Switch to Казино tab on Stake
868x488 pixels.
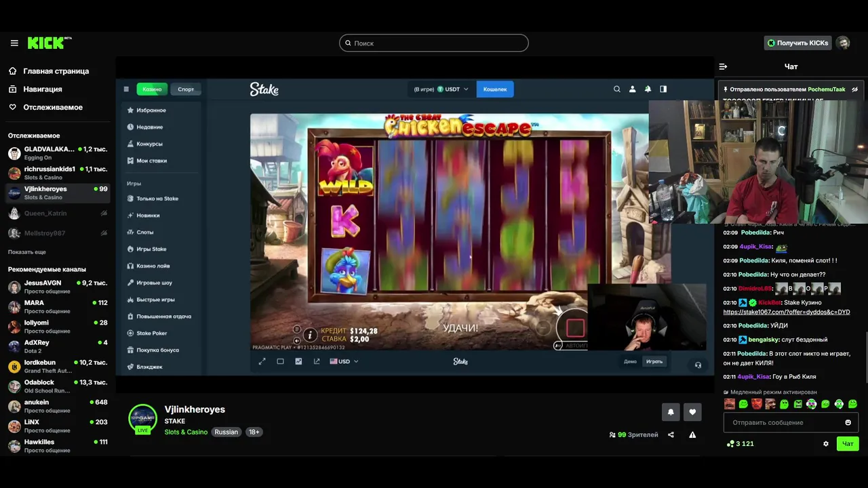tap(152, 89)
